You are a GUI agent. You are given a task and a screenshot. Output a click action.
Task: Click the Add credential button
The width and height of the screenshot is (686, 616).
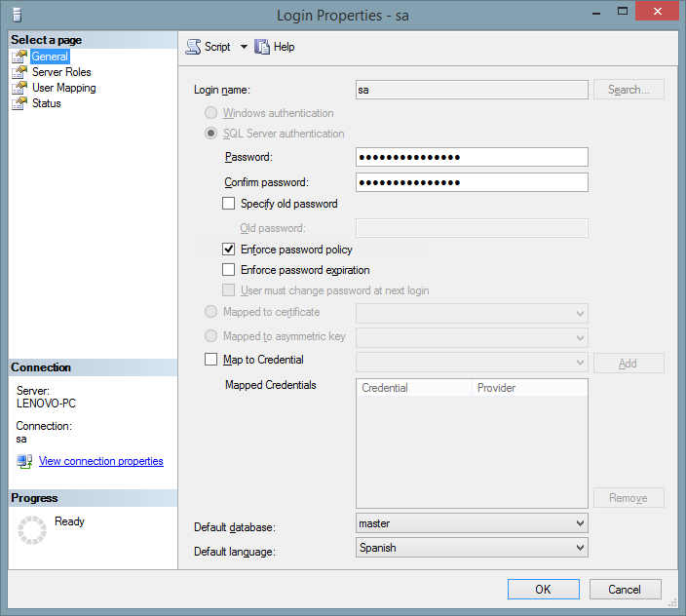pos(629,364)
